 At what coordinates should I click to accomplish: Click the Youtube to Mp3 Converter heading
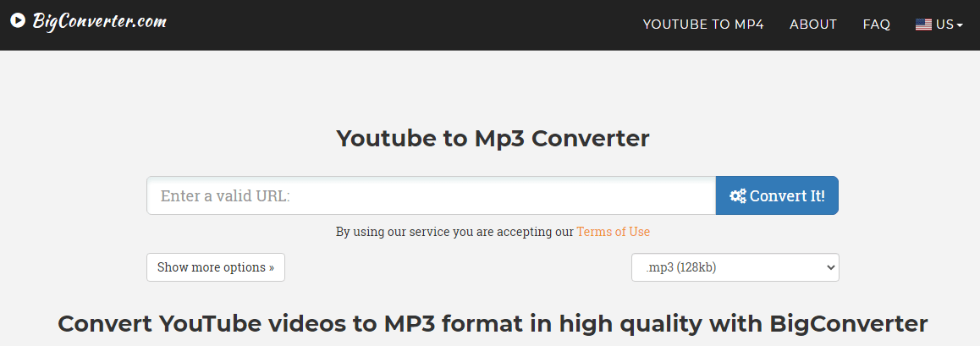[493, 138]
